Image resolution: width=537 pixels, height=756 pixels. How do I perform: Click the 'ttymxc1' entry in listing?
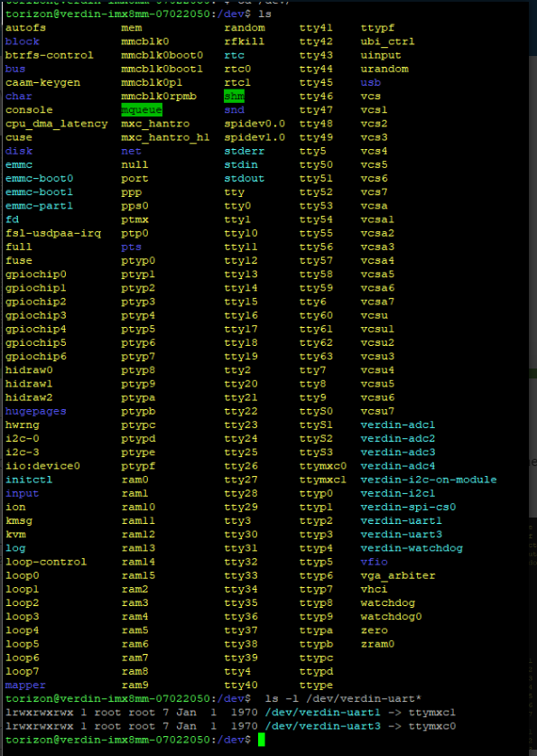point(323,480)
